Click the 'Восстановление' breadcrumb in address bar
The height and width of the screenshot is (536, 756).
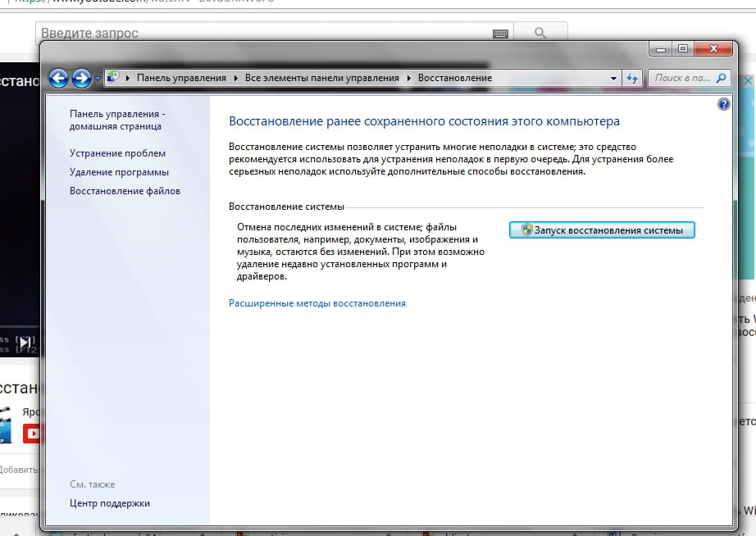tap(455, 78)
